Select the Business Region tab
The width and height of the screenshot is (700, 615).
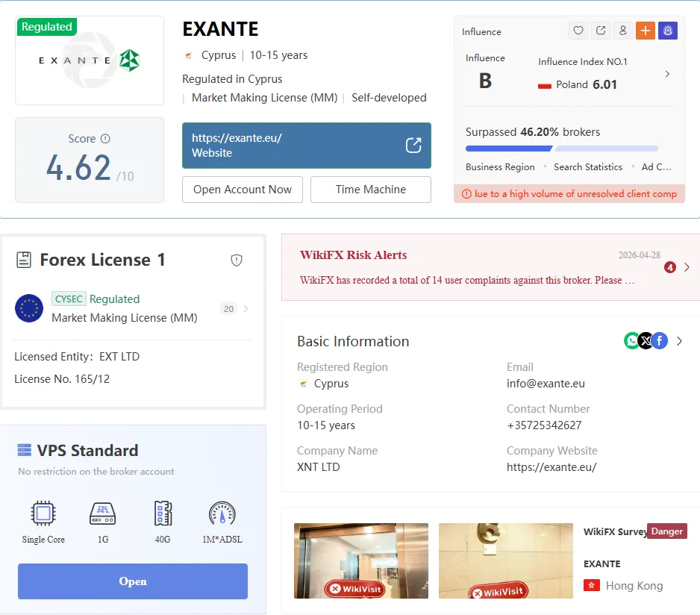(x=500, y=166)
